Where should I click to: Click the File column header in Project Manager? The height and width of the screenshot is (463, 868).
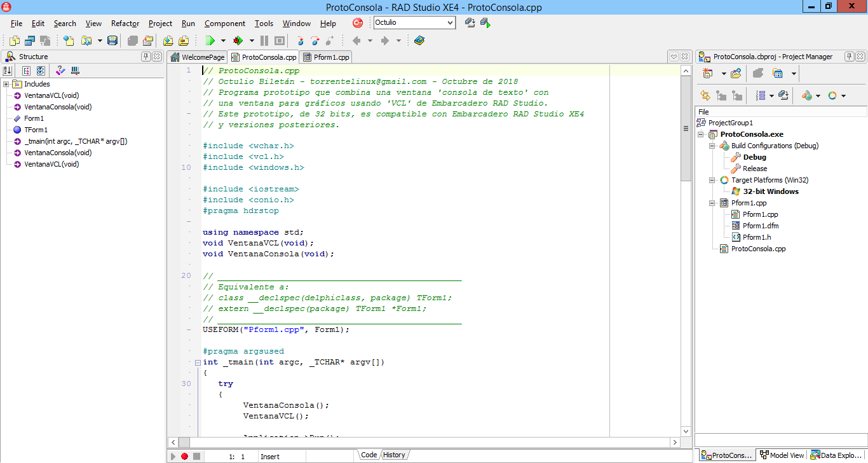click(x=781, y=112)
